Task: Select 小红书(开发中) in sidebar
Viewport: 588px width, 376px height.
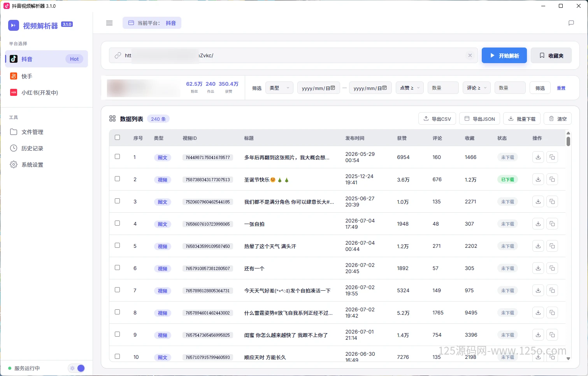Action: pos(47,92)
